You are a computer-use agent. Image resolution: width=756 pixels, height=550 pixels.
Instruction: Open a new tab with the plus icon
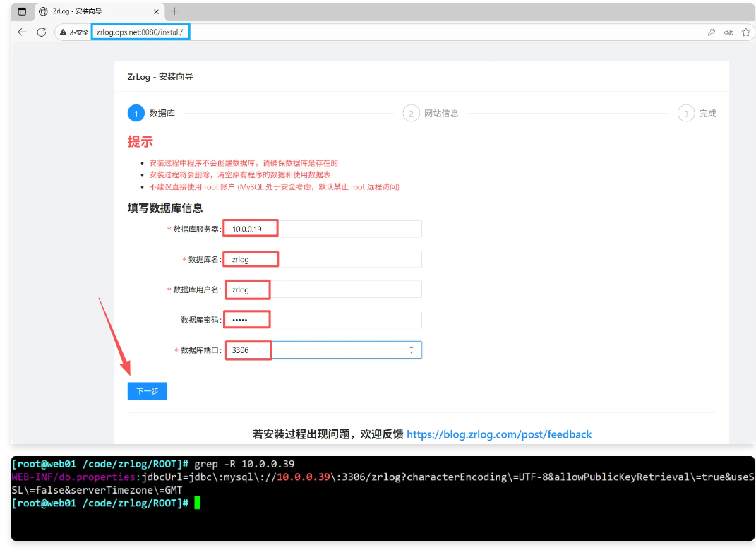174,11
